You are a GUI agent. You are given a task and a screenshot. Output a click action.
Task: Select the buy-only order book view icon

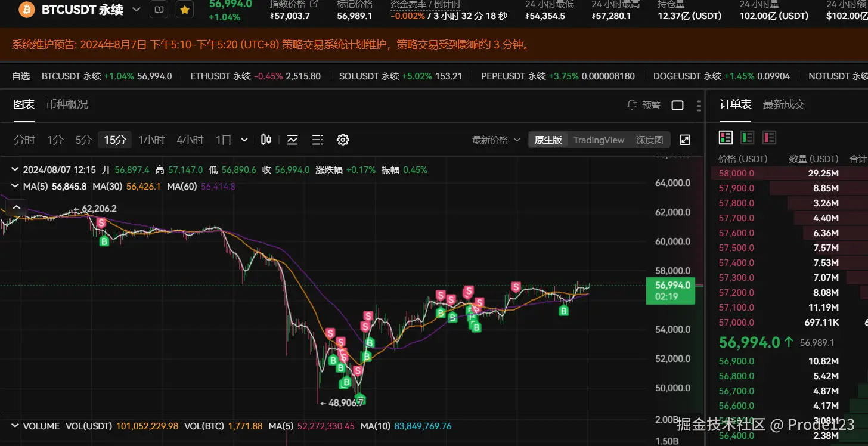tap(748, 138)
